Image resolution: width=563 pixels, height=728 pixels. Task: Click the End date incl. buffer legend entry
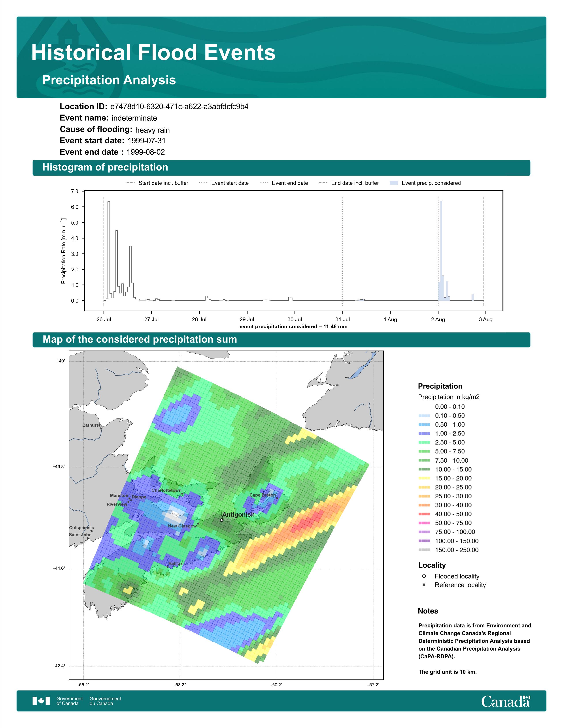(355, 183)
